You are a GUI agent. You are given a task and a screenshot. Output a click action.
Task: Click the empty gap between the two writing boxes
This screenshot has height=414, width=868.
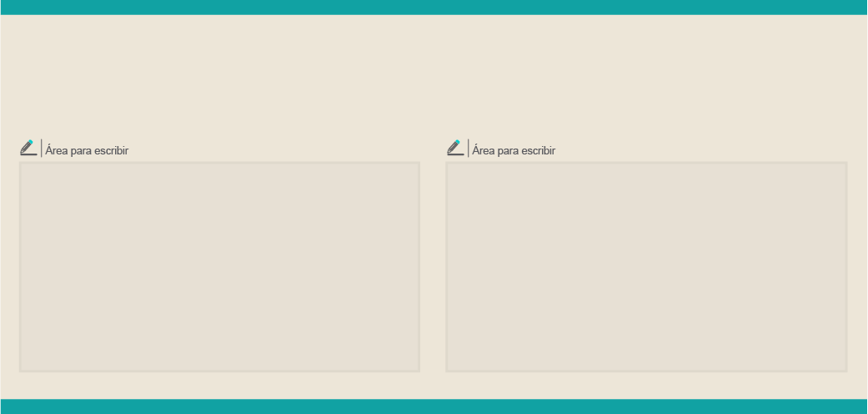[433, 267]
